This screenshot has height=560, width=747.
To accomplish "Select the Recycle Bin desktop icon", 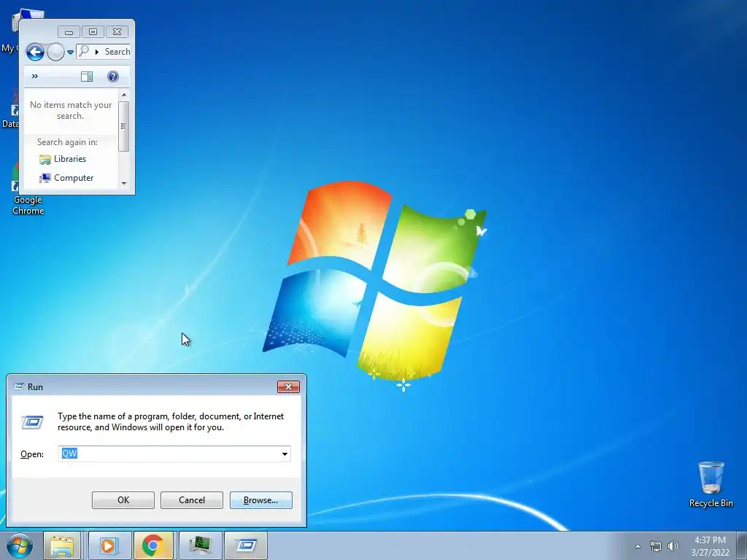I will coord(711,484).
